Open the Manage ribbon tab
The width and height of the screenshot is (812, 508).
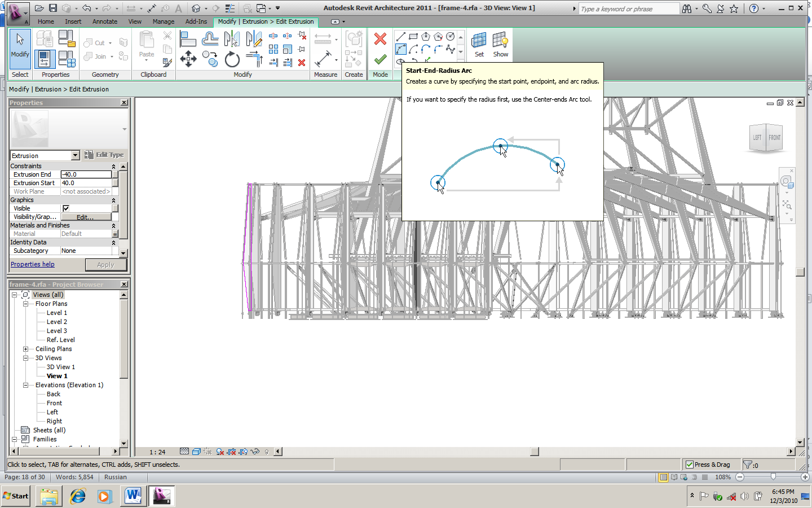click(164, 21)
